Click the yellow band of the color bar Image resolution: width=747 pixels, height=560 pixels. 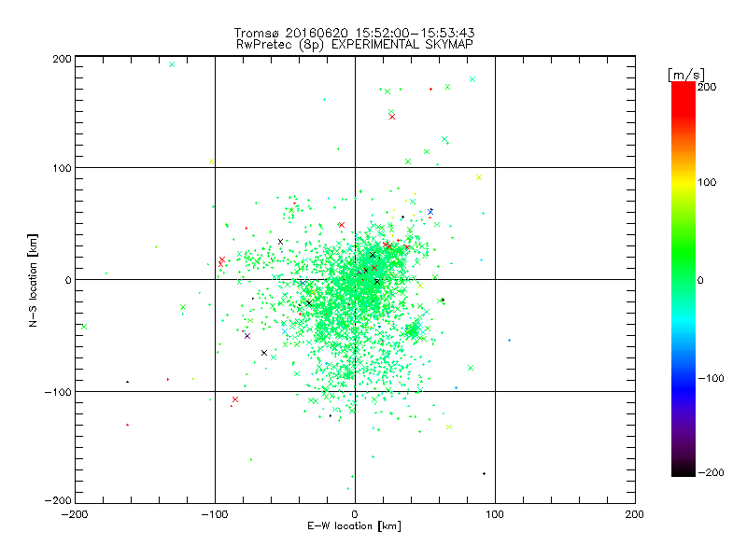[684, 182]
